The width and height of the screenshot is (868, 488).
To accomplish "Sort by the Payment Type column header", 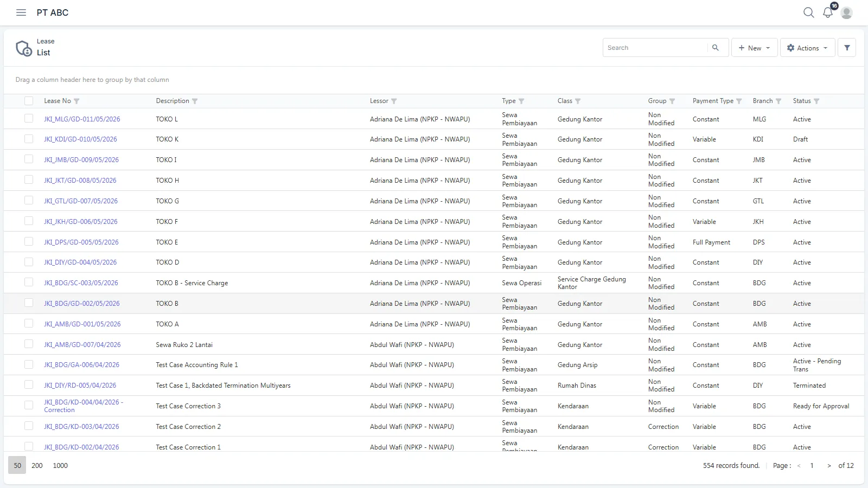I will tap(713, 101).
